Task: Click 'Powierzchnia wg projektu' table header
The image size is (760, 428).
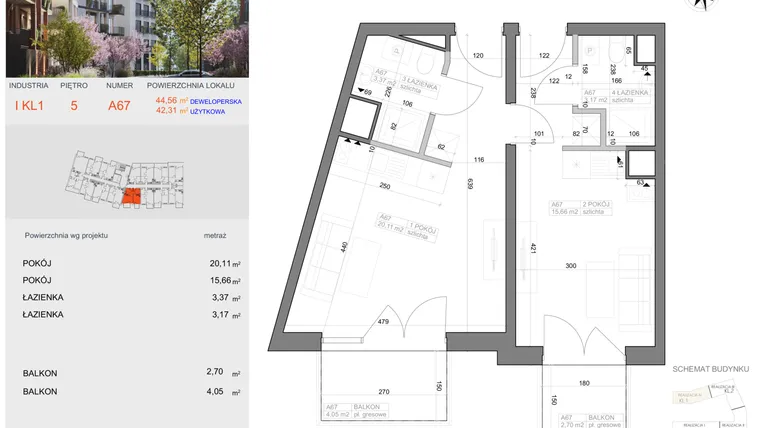Action: [x=66, y=236]
